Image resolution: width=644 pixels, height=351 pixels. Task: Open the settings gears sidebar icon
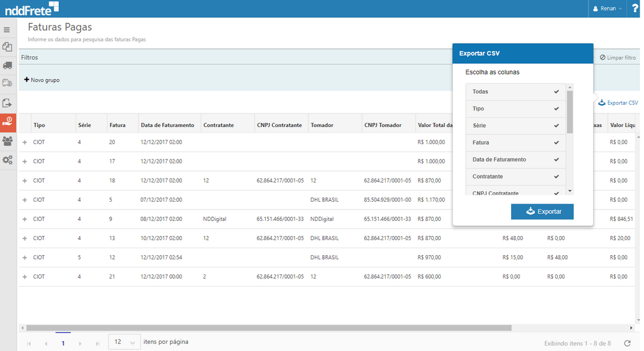coord(7,160)
